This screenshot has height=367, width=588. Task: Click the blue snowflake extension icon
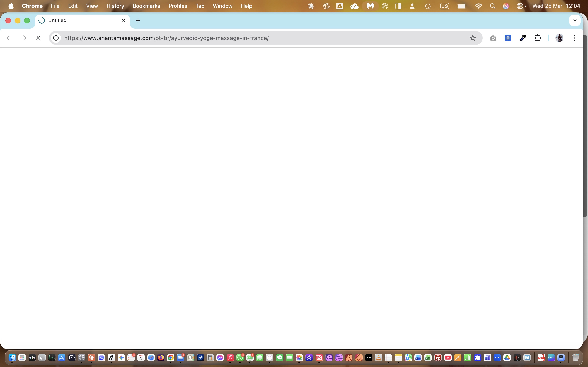[x=508, y=38]
